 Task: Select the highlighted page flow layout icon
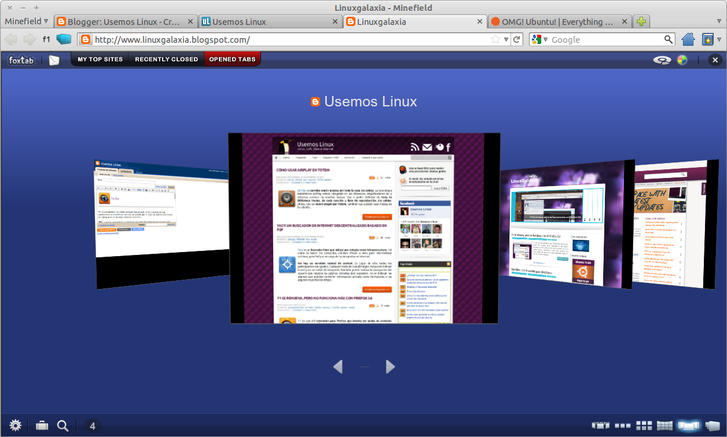[689, 425]
